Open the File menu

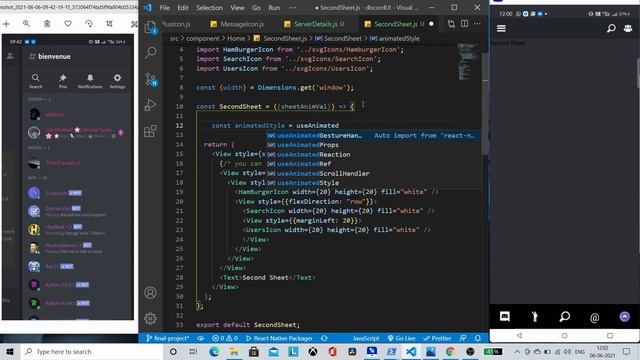coord(164,8)
